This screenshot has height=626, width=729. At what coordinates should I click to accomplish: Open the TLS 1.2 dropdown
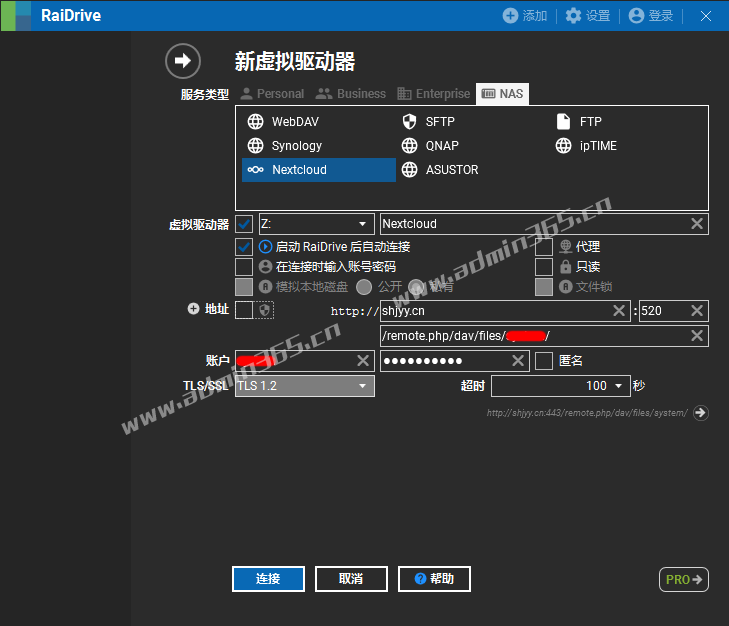pos(305,386)
